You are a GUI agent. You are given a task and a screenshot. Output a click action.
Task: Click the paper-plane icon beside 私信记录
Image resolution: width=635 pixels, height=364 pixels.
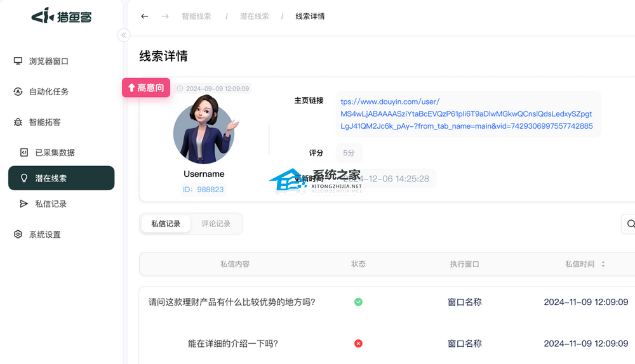click(x=24, y=204)
